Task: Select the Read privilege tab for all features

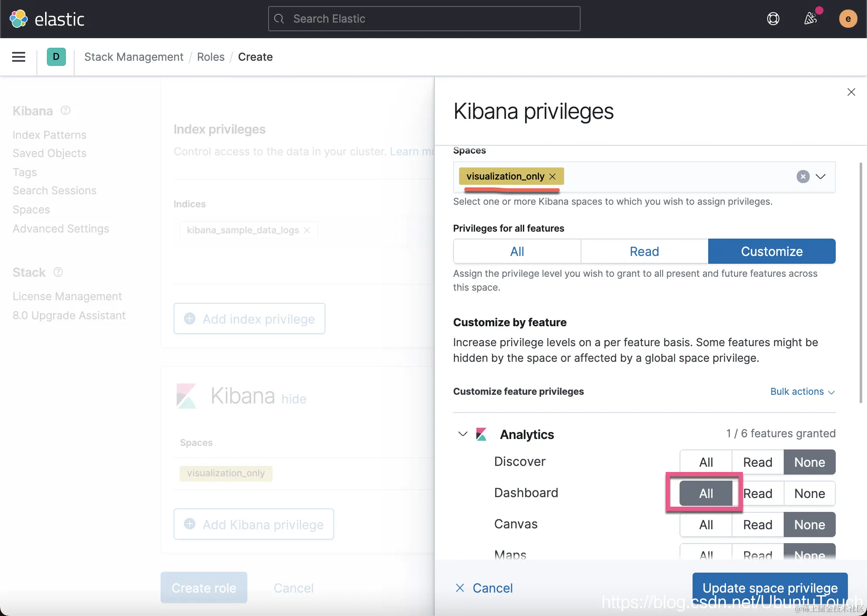Action: click(x=644, y=251)
